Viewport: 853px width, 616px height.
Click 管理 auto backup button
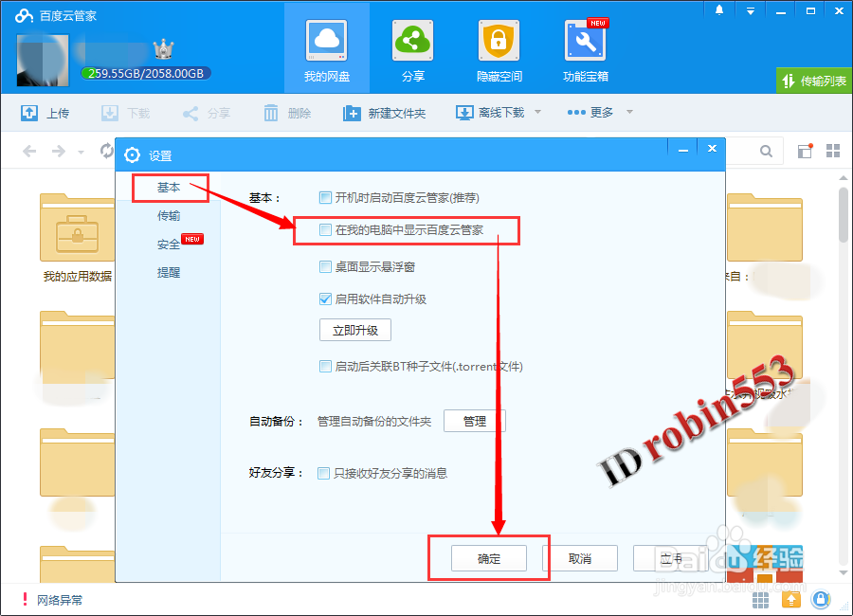pos(475,421)
